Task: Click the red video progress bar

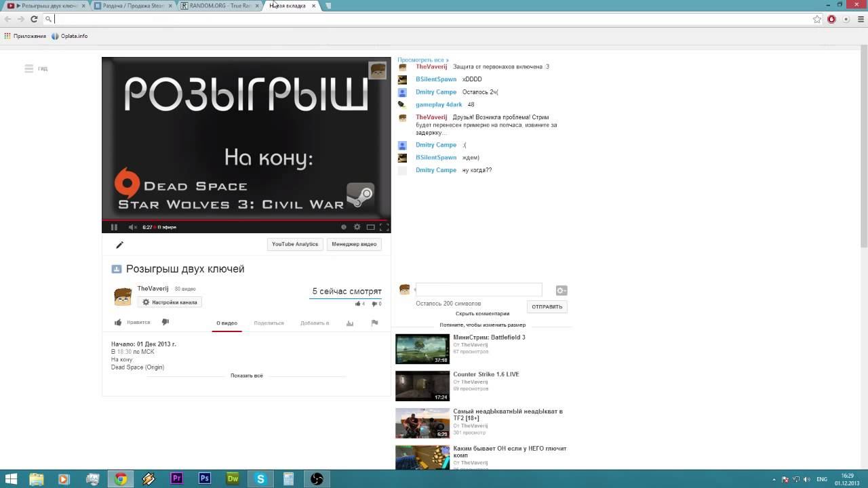Action: (246, 220)
